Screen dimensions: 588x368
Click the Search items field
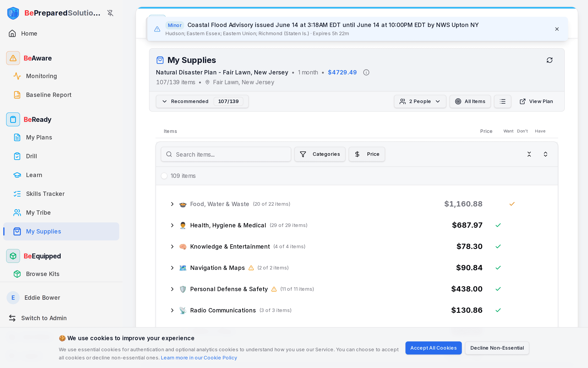pyautogui.click(x=226, y=154)
